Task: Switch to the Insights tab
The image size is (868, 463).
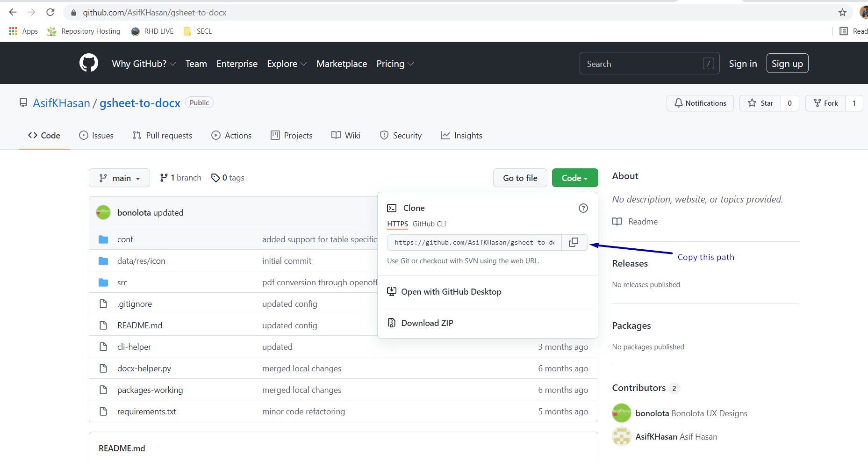Action: click(461, 136)
